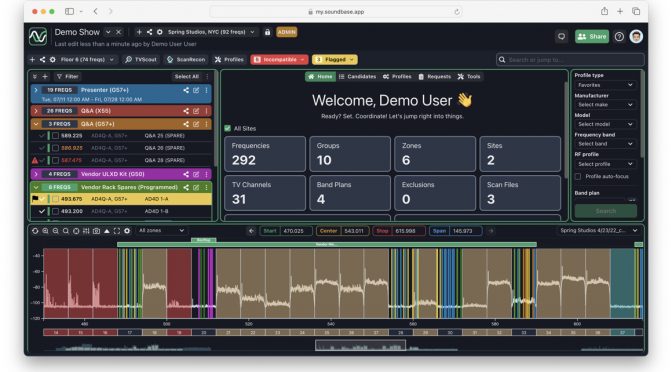The image size is (672, 372).
Task: Switch to the Tools tab
Action: point(469,76)
